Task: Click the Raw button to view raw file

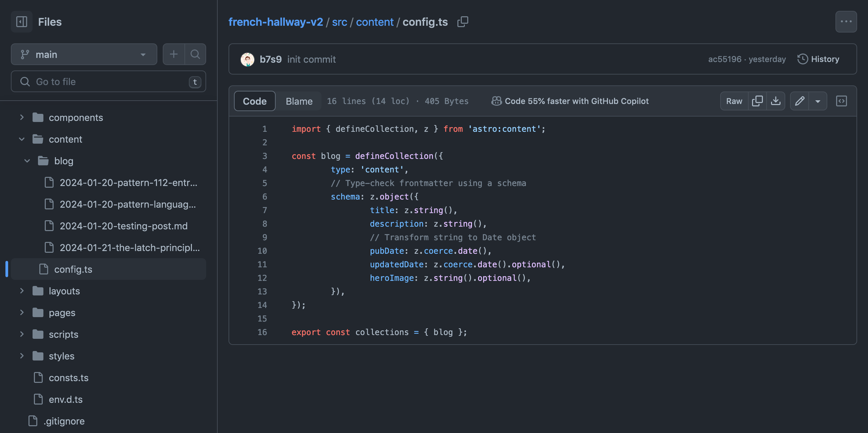Action: click(734, 101)
